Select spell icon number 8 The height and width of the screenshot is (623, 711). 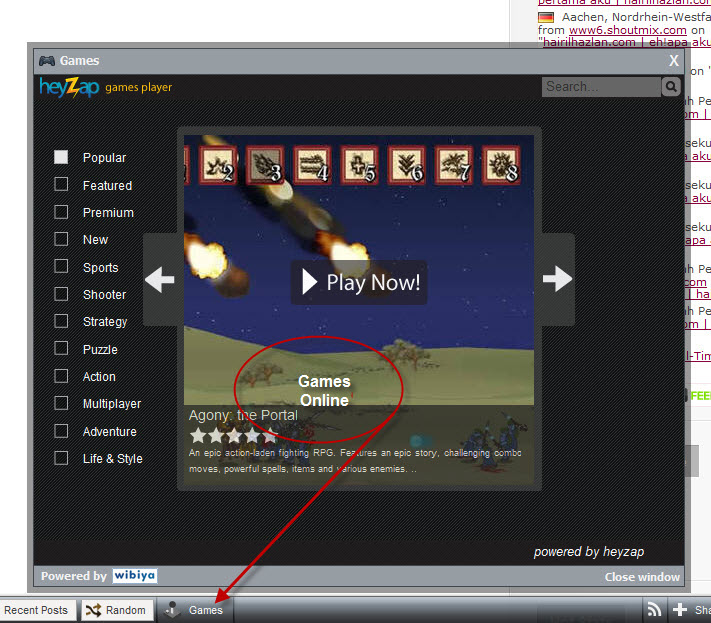501,165
